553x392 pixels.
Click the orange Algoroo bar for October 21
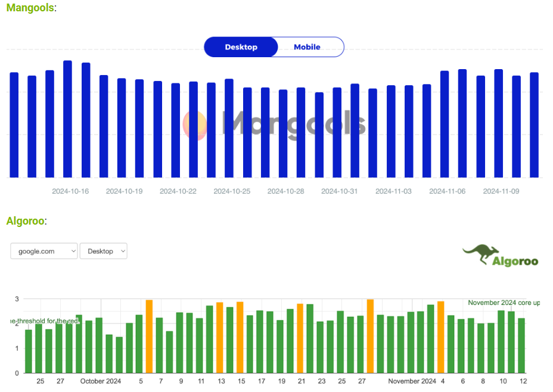coord(300,338)
